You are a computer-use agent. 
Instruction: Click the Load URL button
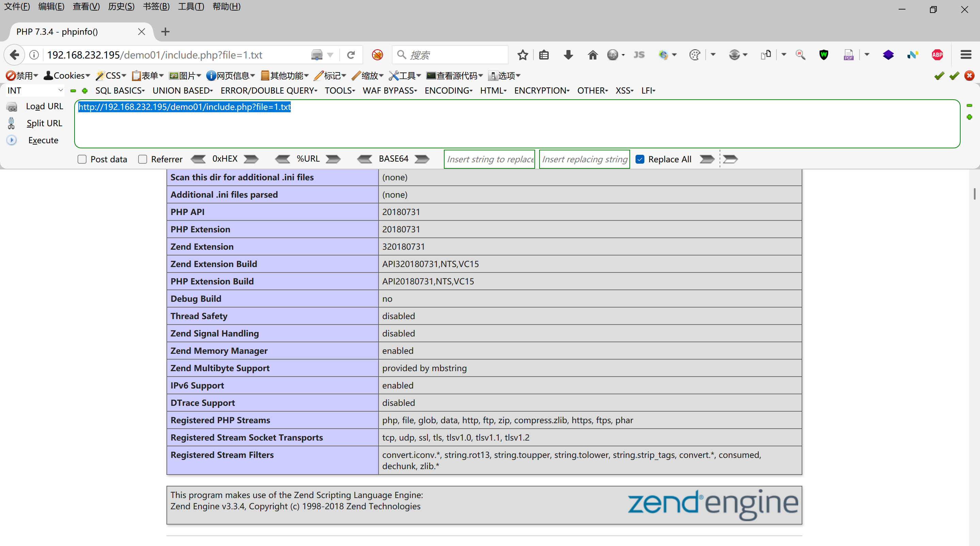click(44, 106)
